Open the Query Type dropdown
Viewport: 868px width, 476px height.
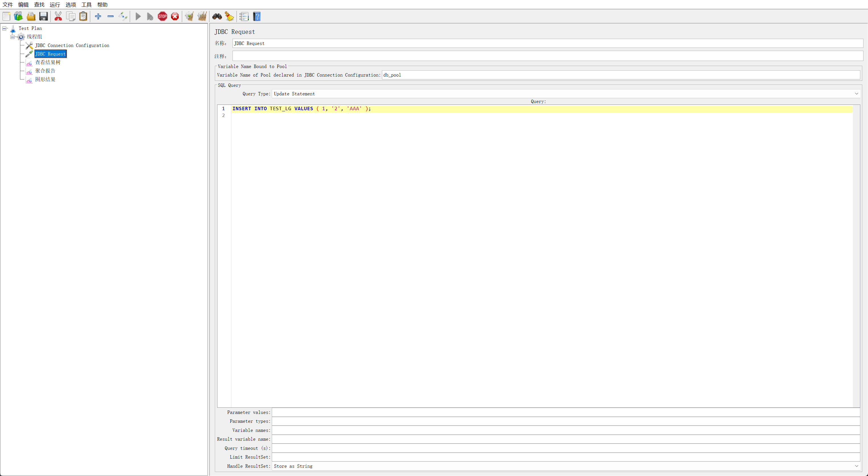(857, 94)
